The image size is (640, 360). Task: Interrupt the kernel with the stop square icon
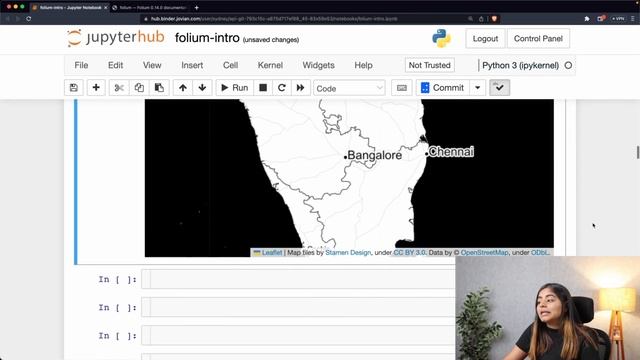click(x=263, y=88)
